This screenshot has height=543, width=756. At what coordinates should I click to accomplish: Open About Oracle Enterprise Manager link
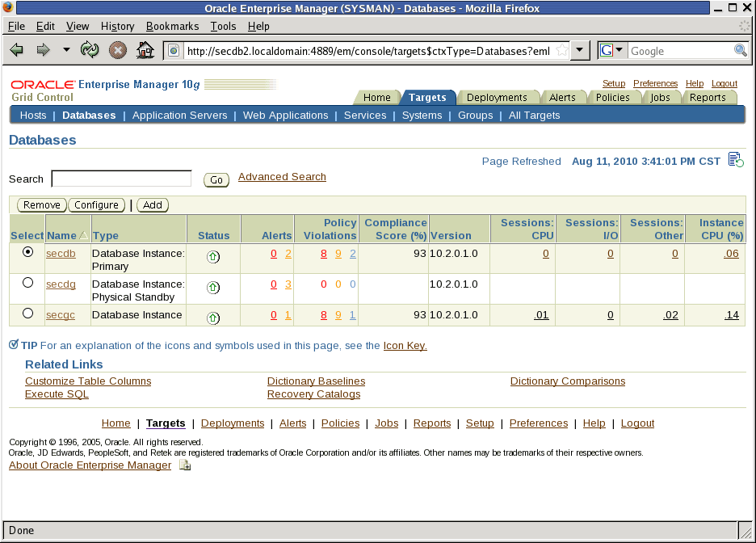click(90, 465)
